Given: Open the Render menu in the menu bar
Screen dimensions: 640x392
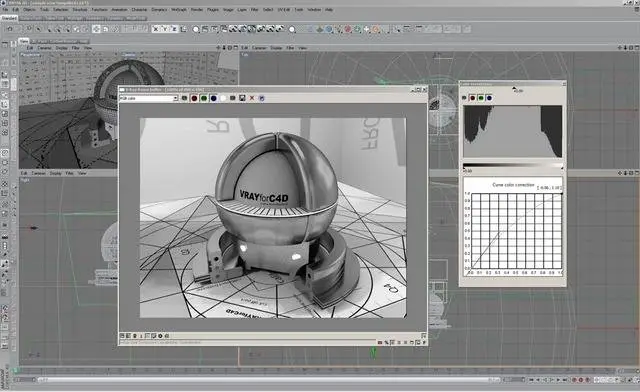Looking at the screenshot, I should 197,9.
